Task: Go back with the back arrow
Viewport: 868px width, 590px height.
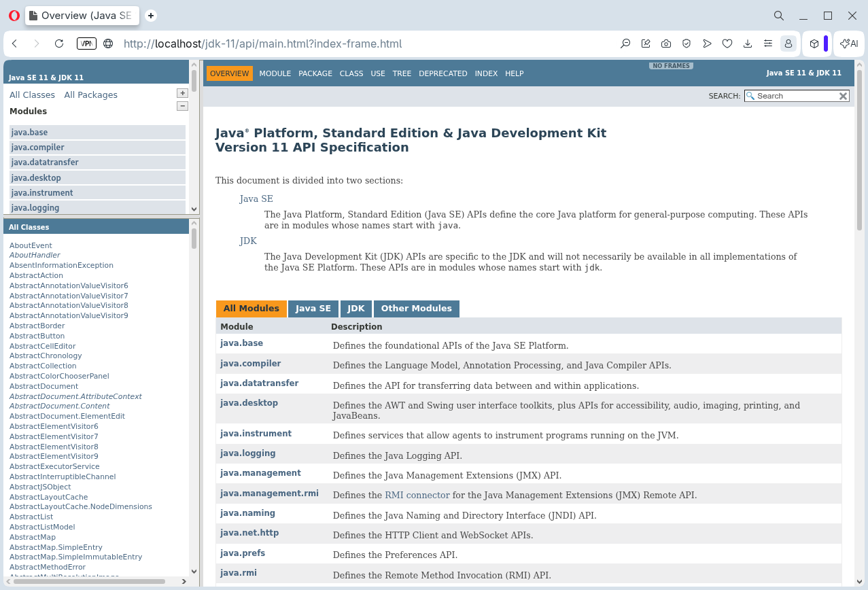Action: coord(14,44)
